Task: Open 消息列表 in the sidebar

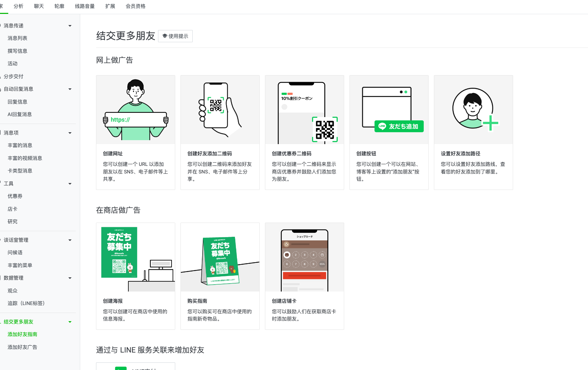Action: point(17,38)
